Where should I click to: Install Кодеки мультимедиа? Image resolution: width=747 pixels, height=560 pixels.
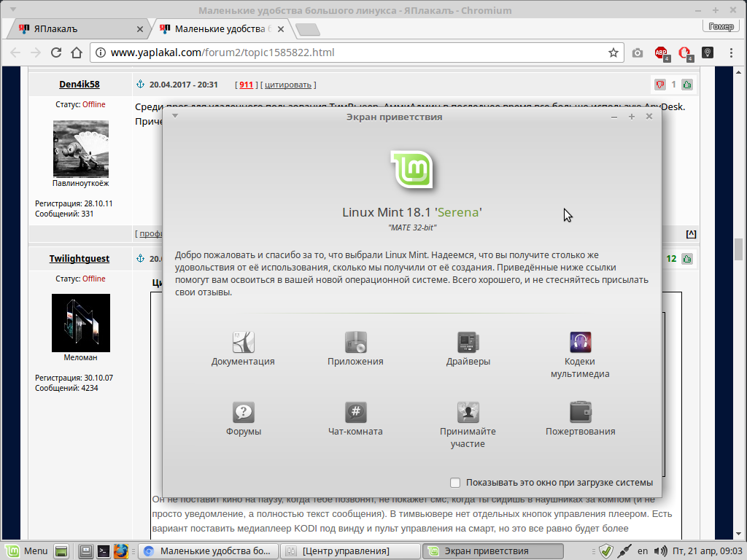(580, 355)
